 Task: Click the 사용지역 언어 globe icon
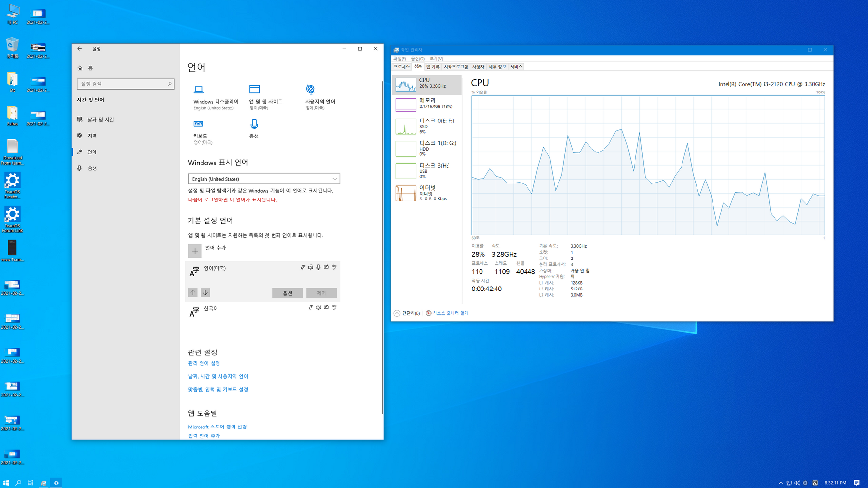pos(310,89)
